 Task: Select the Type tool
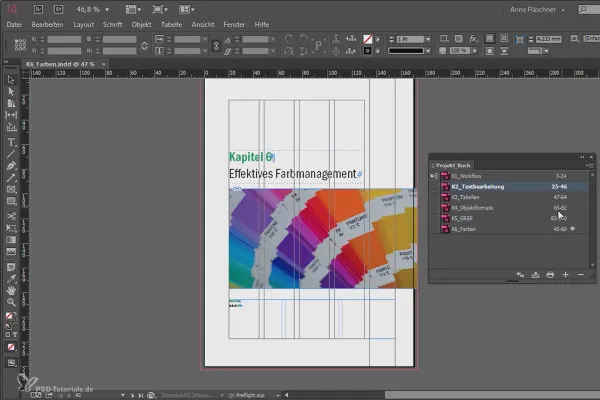pyautogui.click(x=11, y=142)
